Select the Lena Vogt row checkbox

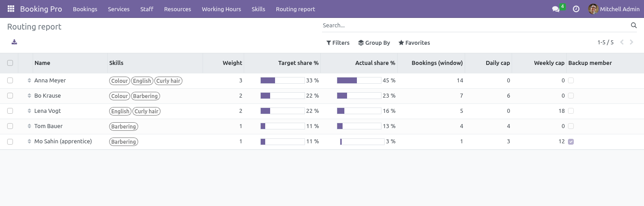click(x=10, y=111)
